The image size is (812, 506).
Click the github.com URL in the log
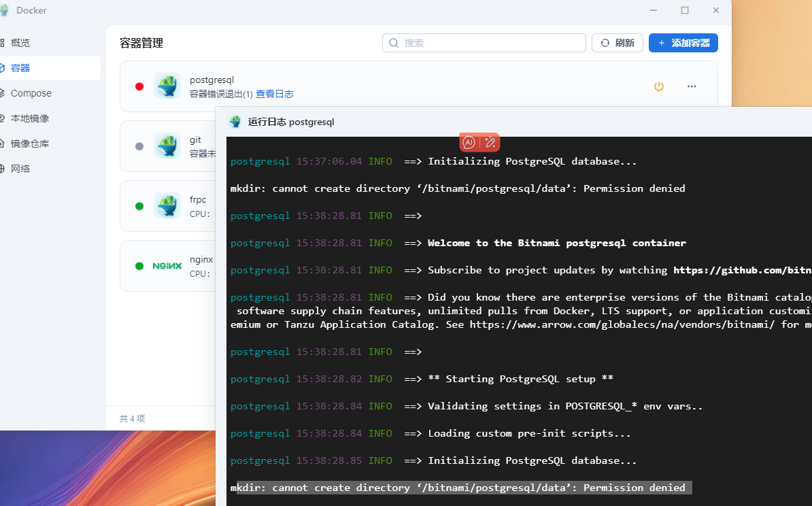743,271
